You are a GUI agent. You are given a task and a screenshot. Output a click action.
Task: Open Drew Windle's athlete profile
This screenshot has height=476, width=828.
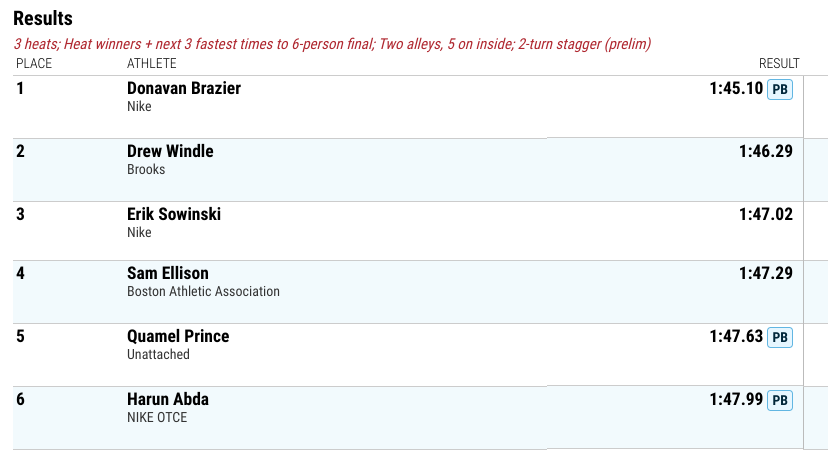(x=170, y=151)
